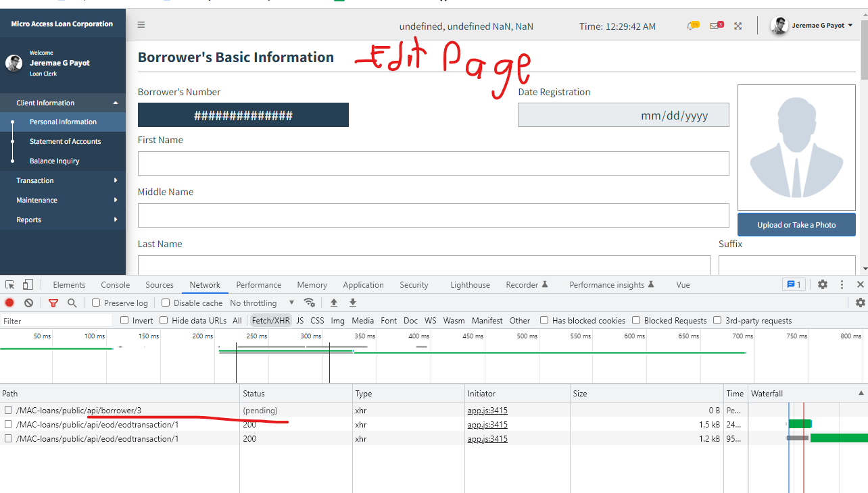Open the Reports menu in the sidebar
The width and height of the screenshot is (868, 493).
[x=28, y=219]
